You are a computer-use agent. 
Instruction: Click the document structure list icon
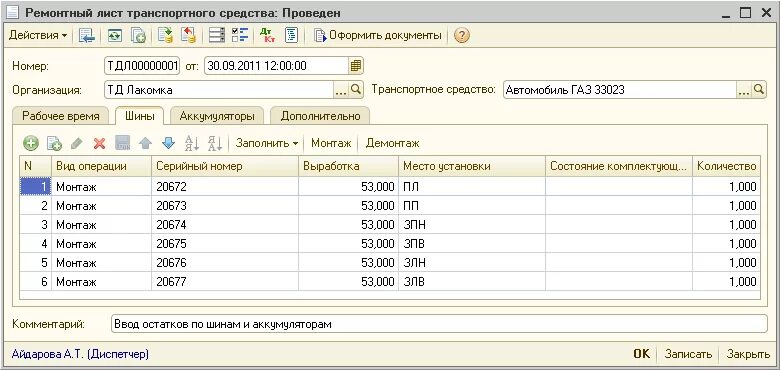tap(217, 35)
